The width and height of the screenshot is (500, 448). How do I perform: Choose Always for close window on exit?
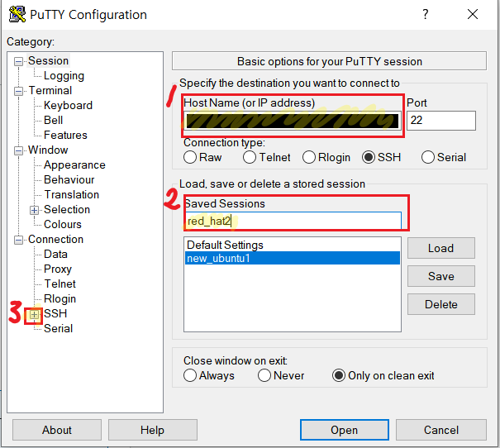190,375
